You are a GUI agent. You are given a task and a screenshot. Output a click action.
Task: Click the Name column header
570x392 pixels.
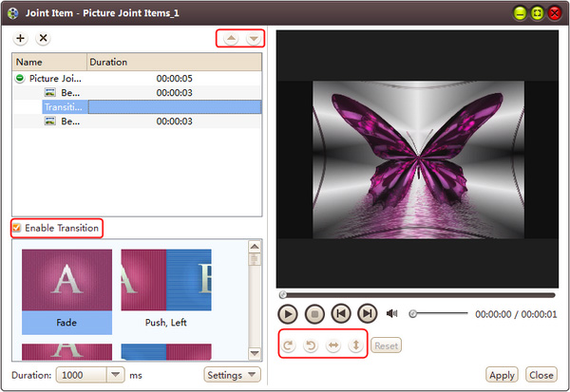(49, 62)
